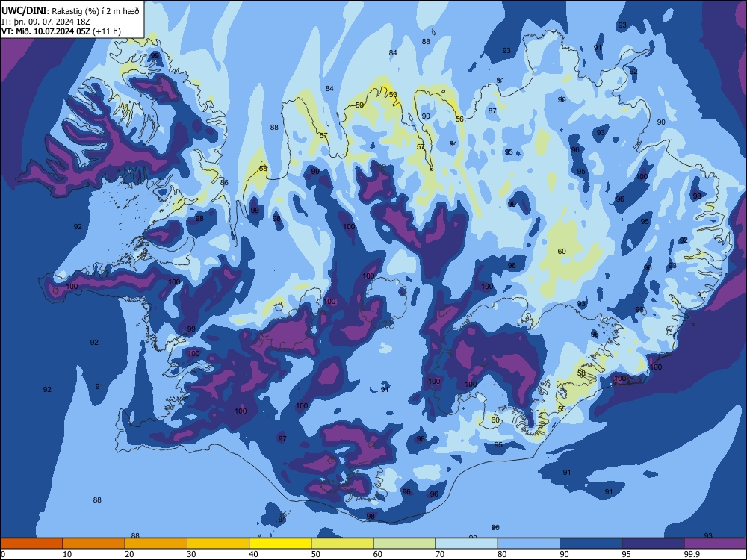Screen dimensions: 747x560
Task: Click the dark orange 0–10 legend swatch
Action: 31,544
